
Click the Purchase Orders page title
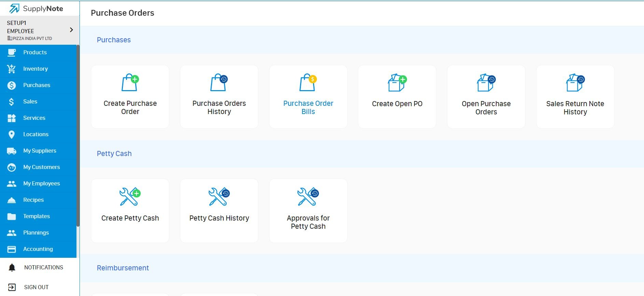pyautogui.click(x=123, y=13)
